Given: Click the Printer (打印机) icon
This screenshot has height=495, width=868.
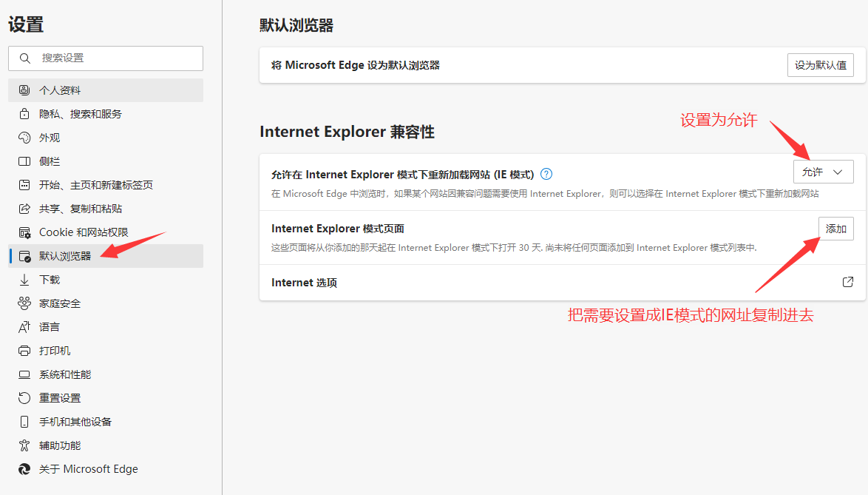Looking at the screenshot, I should coord(24,351).
